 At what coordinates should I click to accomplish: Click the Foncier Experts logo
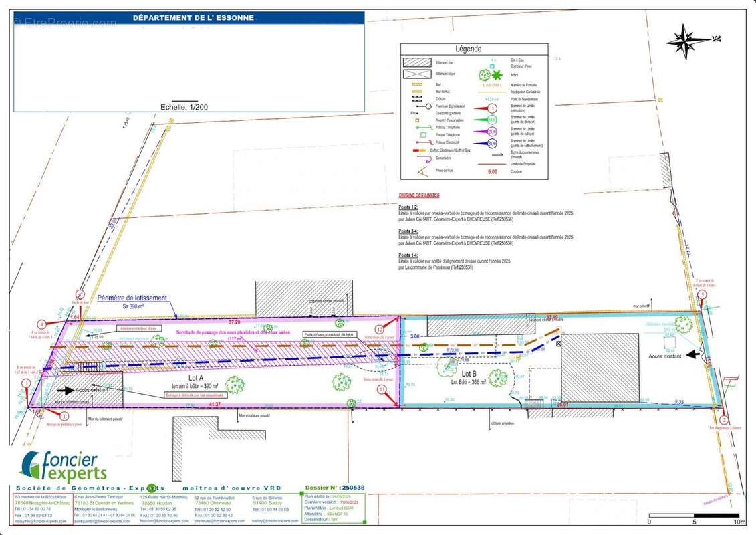(x=64, y=467)
